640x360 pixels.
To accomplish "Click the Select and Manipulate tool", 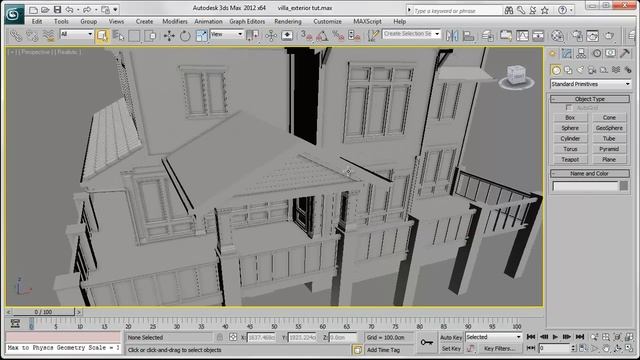I will click(x=271, y=36).
